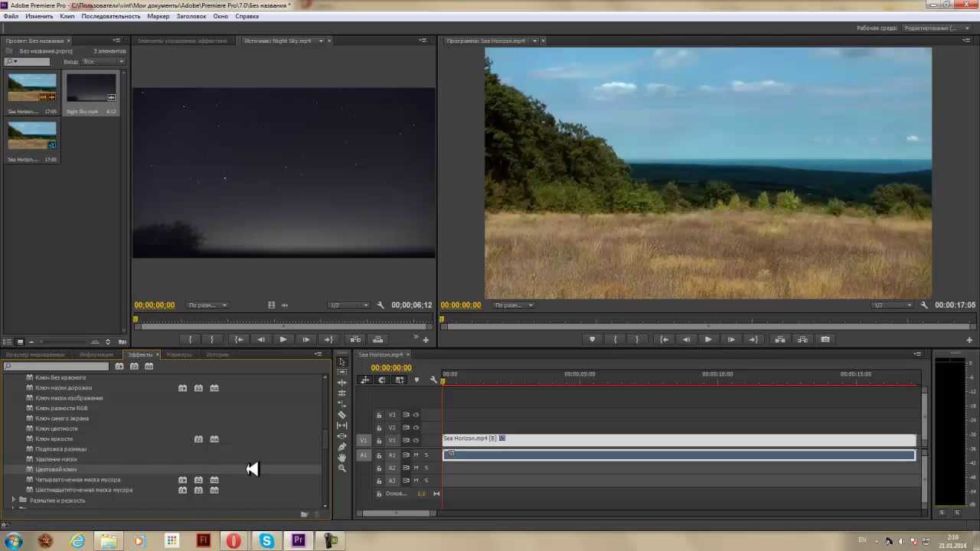Select the Hand tool
This screenshot has width=980, height=551.
(342, 457)
